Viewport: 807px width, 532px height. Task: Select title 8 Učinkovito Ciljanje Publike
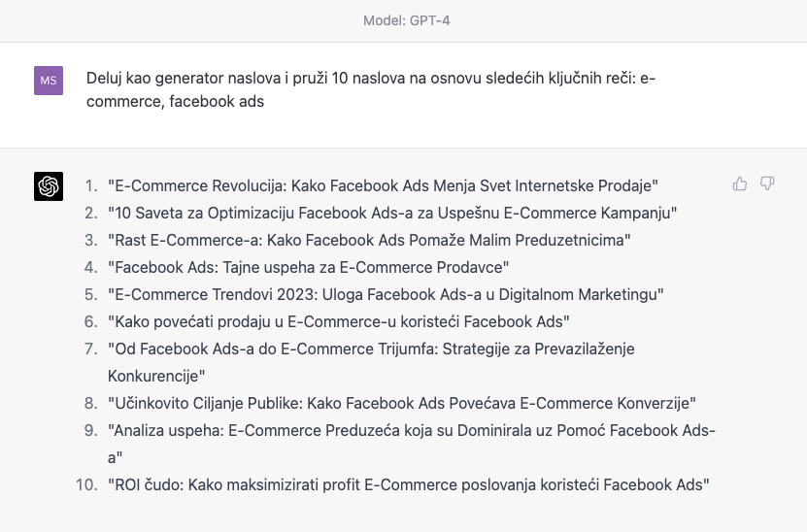pyautogui.click(x=402, y=404)
